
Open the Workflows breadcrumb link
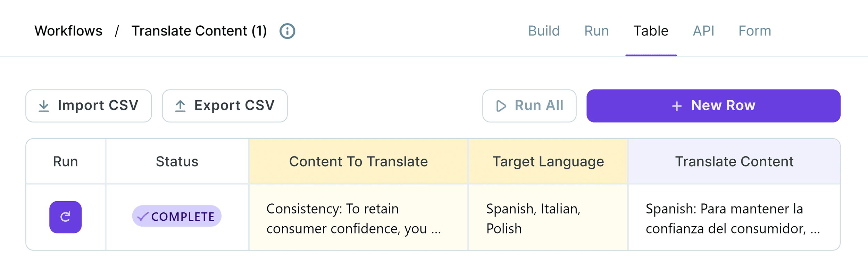(x=69, y=31)
